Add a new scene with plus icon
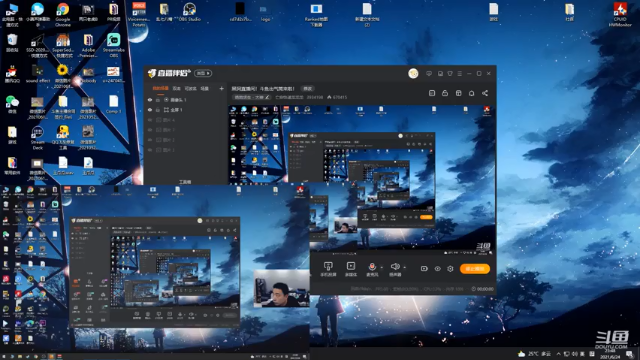 pos(221,88)
